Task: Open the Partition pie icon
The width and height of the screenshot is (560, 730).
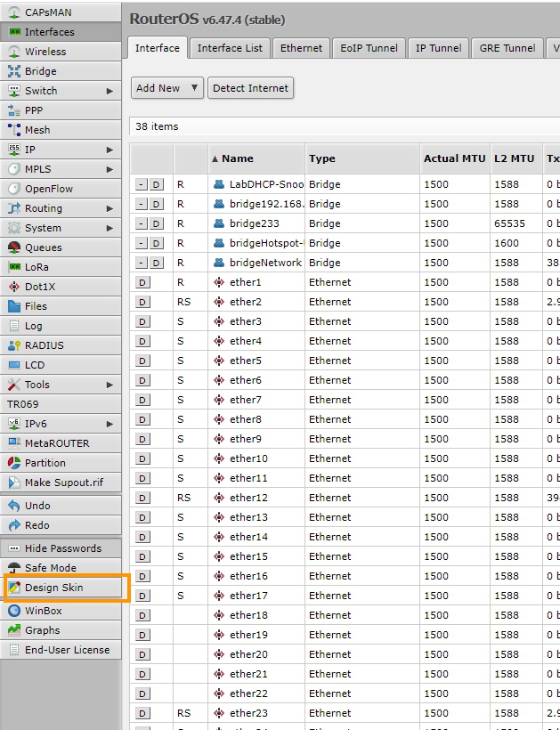Action: (14, 462)
